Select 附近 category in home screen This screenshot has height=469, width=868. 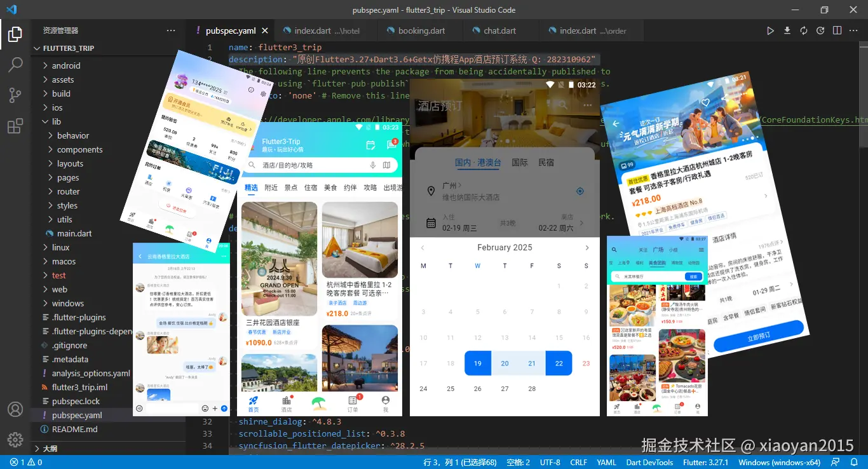(271, 187)
